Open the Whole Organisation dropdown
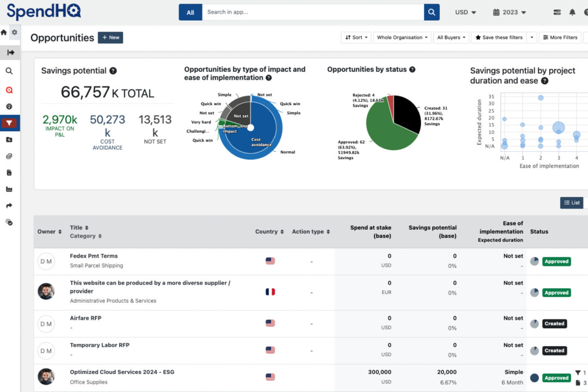Viewport: 588px width, 392px height. (x=402, y=37)
